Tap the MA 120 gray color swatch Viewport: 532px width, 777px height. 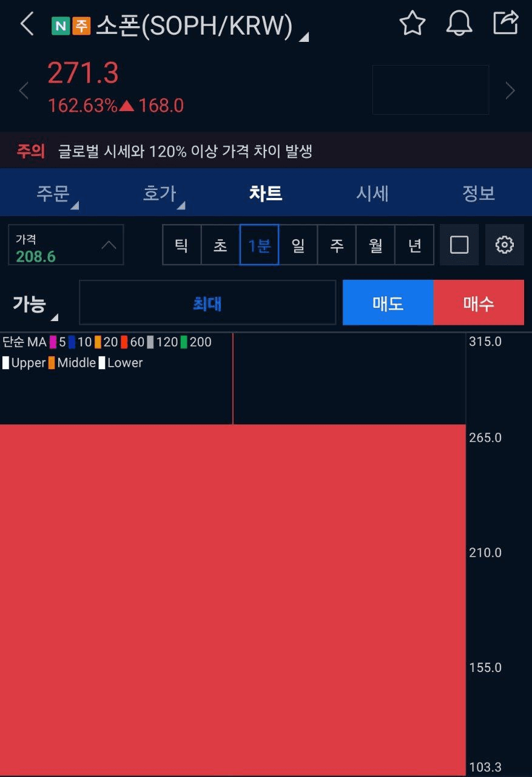click(x=150, y=342)
